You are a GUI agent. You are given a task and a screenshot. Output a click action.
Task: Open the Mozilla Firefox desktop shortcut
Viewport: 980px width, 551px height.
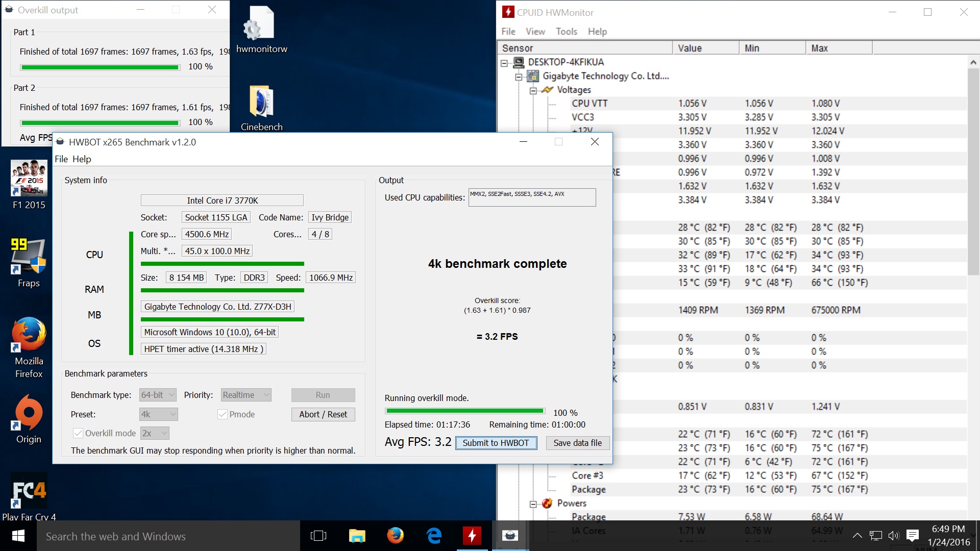tap(29, 347)
